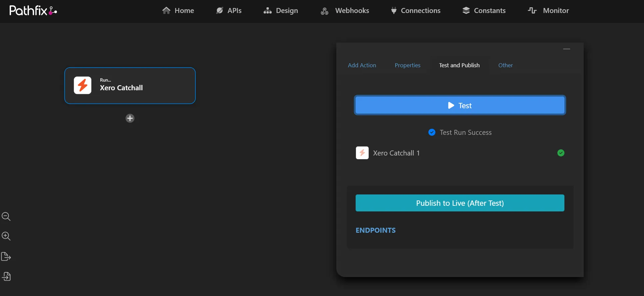Viewport: 644px width, 296px height.
Task: Click the Pathfix logo
Action: [x=33, y=11]
